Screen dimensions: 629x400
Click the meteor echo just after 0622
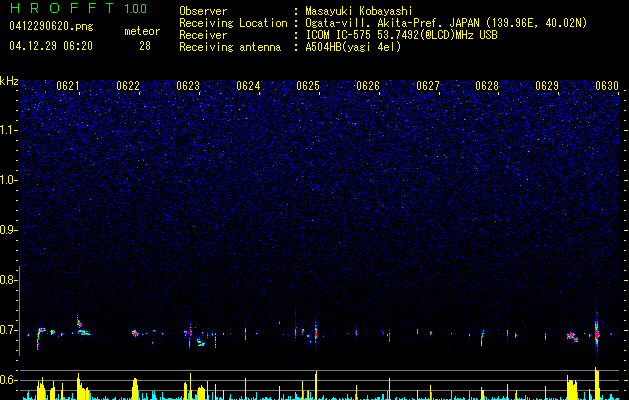pos(135,333)
